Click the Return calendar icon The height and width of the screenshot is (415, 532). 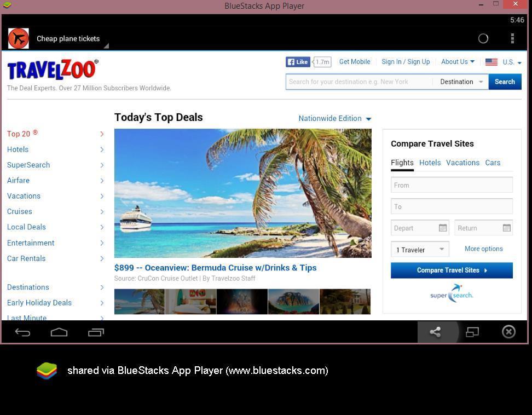pos(507,228)
